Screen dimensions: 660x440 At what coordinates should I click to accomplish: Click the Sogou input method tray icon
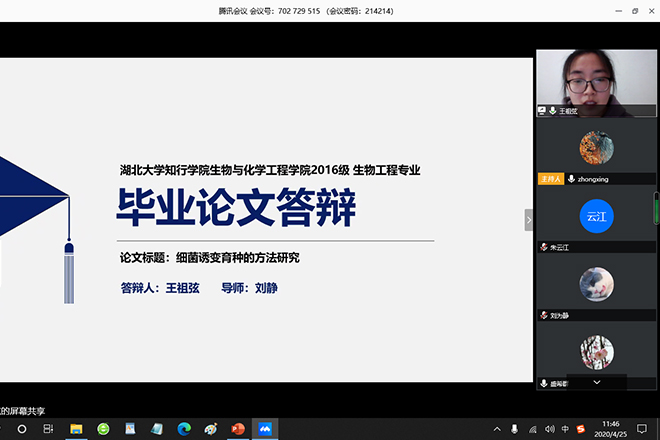tap(581, 429)
